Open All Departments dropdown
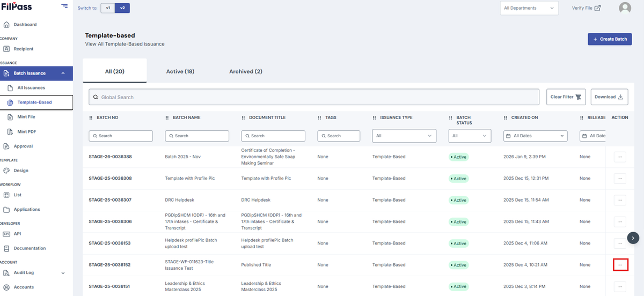 pos(529,8)
